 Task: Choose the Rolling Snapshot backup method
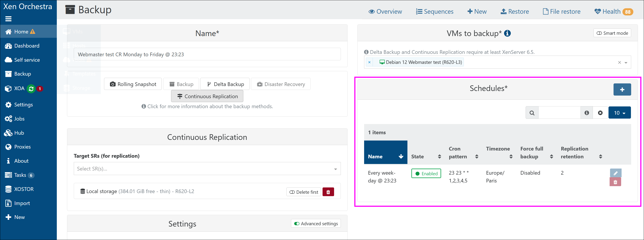click(x=133, y=84)
